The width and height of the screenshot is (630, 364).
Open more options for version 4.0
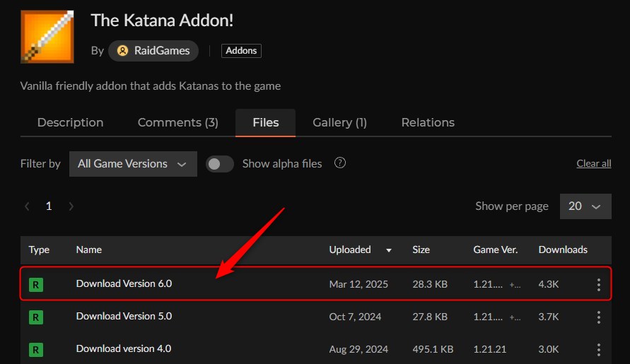599,350
